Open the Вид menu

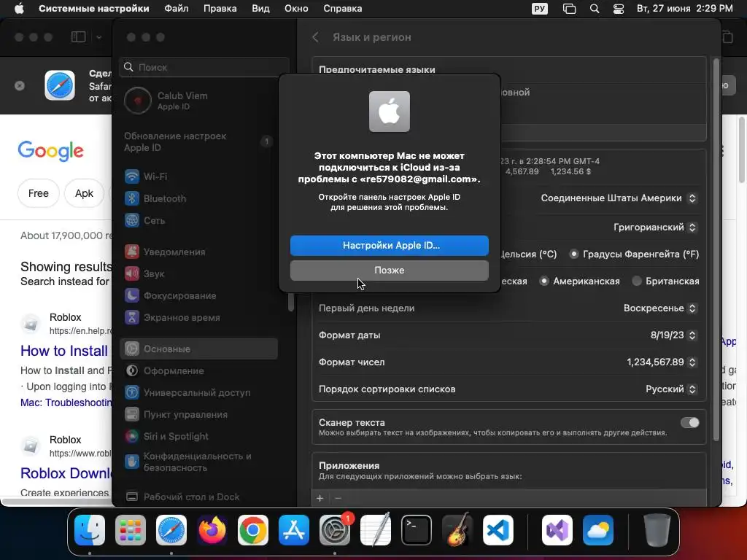(260, 9)
